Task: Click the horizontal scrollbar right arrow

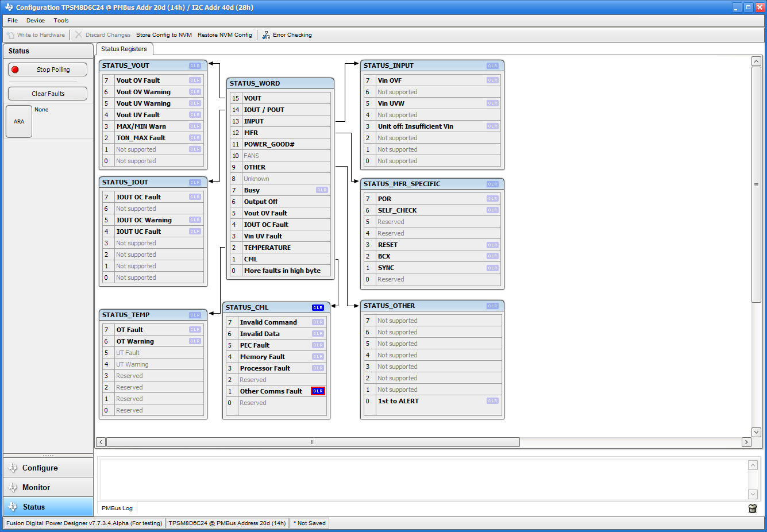Action: [746, 442]
